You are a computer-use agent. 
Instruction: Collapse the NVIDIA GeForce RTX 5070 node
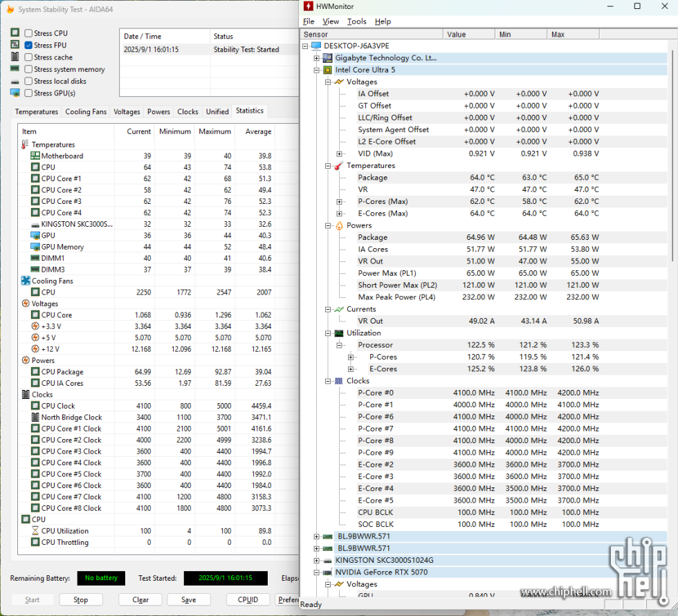tap(317, 572)
